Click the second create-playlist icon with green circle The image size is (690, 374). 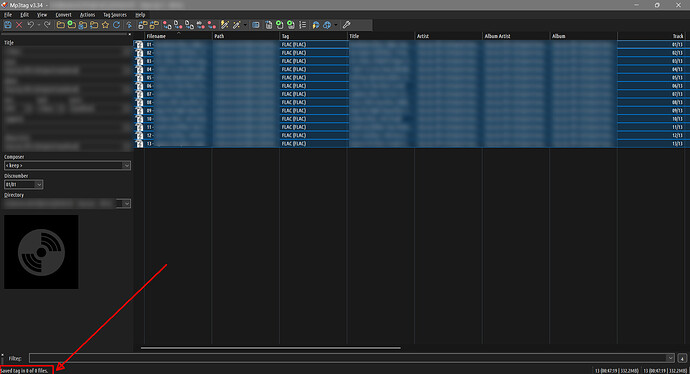point(290,25)
